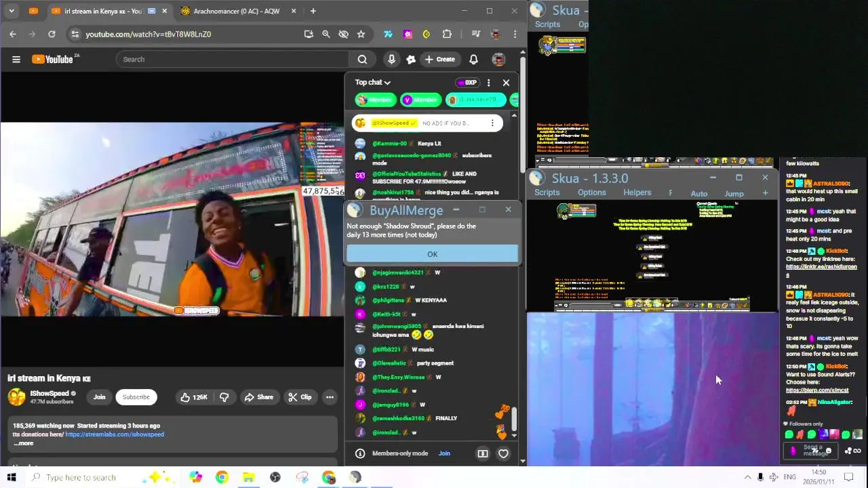868x488 pixels.
Task: Open Helpers menu in Skua window
Action: point(637,192)
